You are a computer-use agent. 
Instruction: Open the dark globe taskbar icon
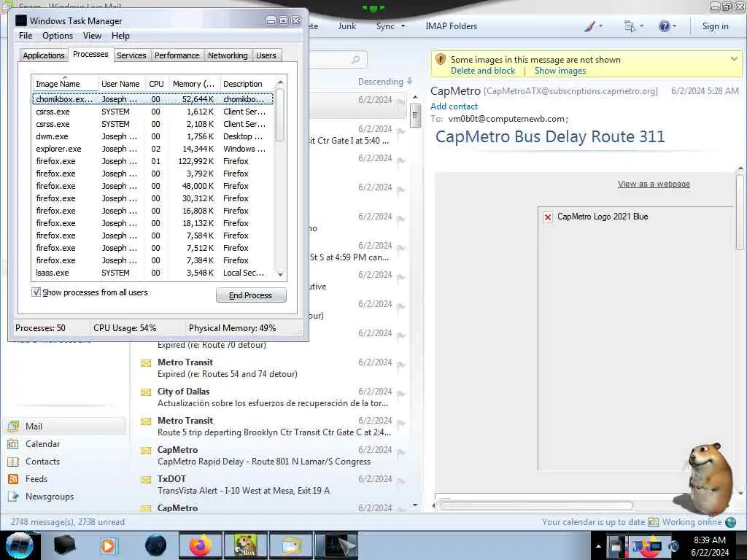click(156, 545)
